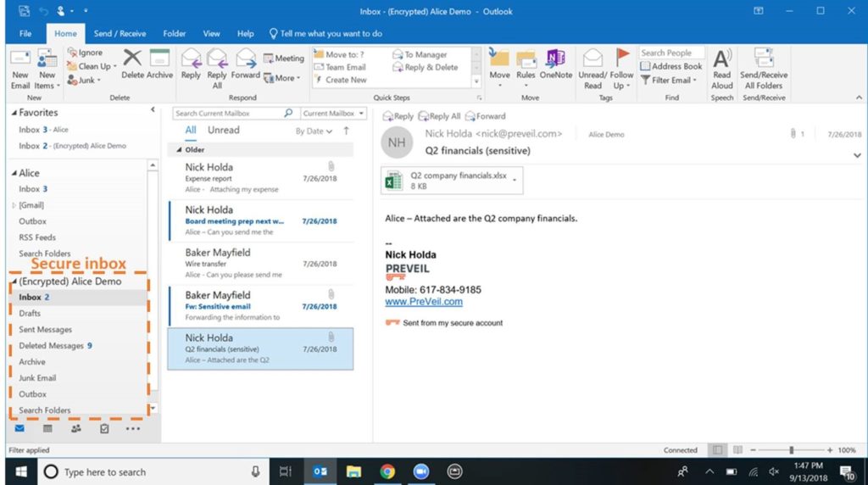
Task: Open the Follow Up flag menu
Action: [x=621, y=70]
